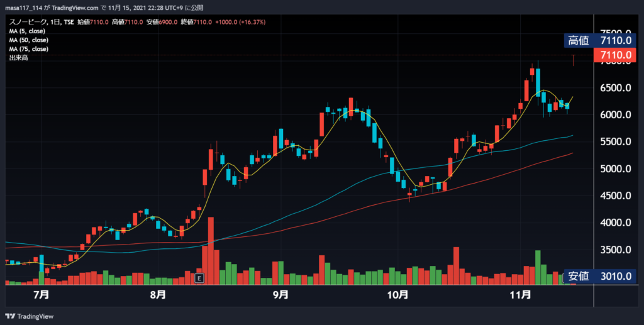Click the 7月 time axis label

coord(41,295)
